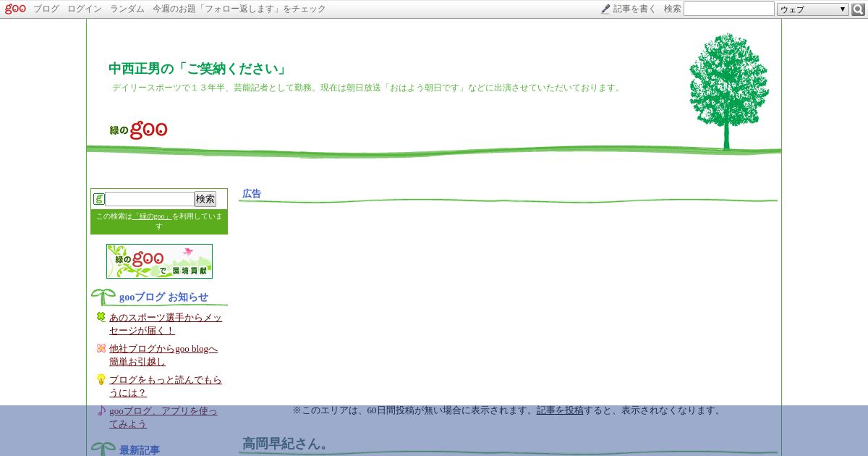Image resolution: width=868 pixels, height=456 pixels.
Task: Open 他社ブログからgoo blogへ簡単お引越し link
Action: pos(163,355)
